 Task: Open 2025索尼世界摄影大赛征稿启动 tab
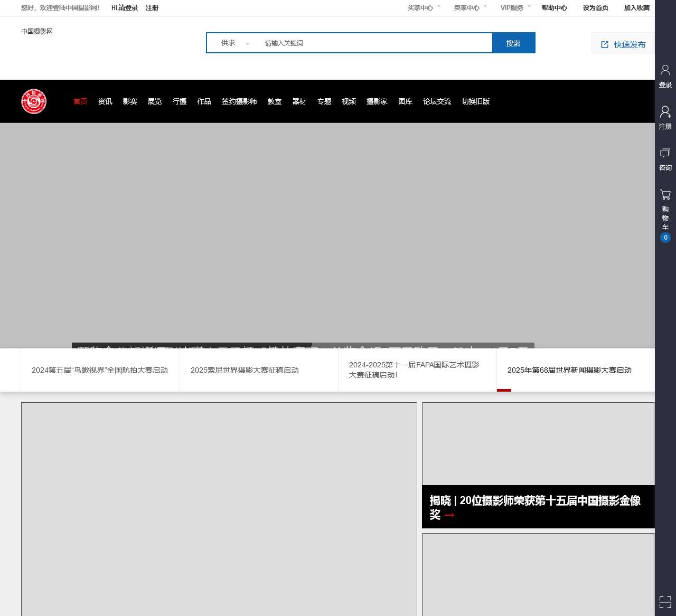[x=259, y=370]
